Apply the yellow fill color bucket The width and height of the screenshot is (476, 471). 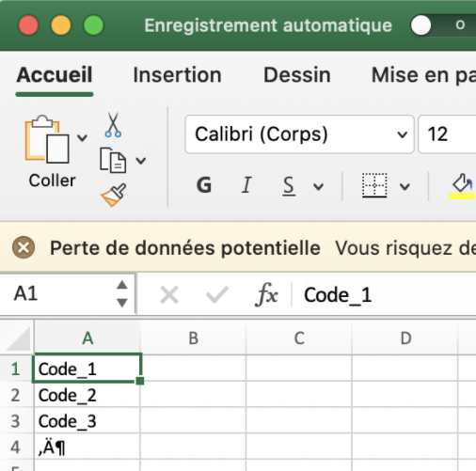[462, 186]
